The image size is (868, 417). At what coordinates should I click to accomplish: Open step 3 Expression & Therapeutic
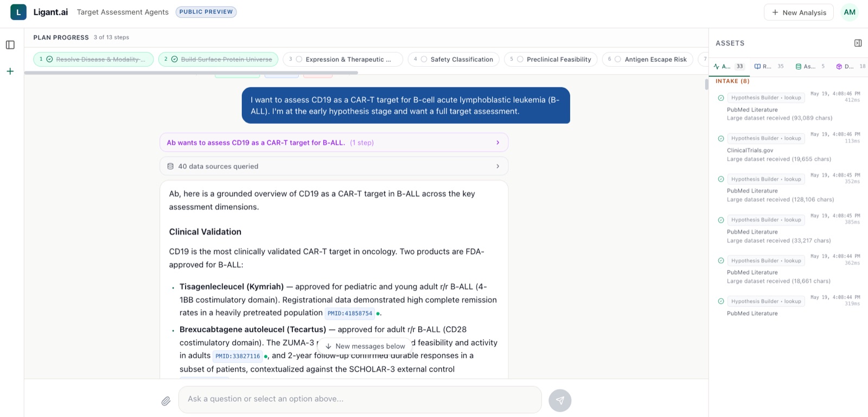pos(343,59)
